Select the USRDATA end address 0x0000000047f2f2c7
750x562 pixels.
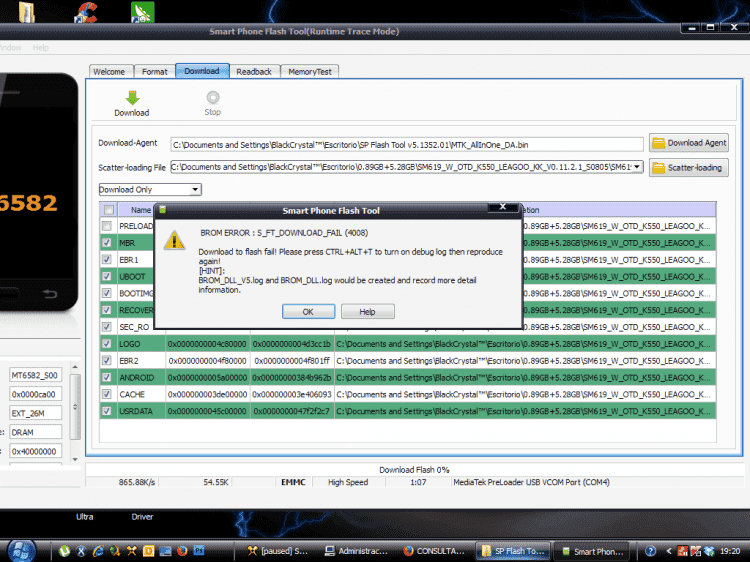tap(292, 411)
